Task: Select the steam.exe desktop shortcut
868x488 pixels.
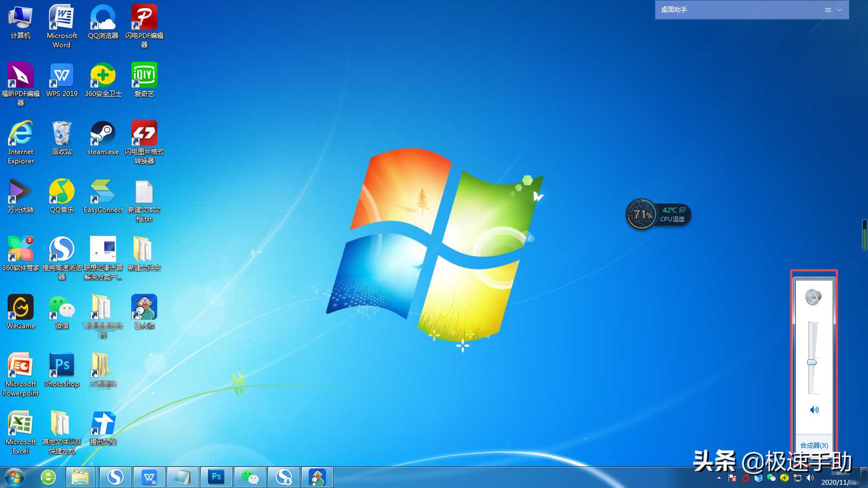Action: tap(103, 138)
